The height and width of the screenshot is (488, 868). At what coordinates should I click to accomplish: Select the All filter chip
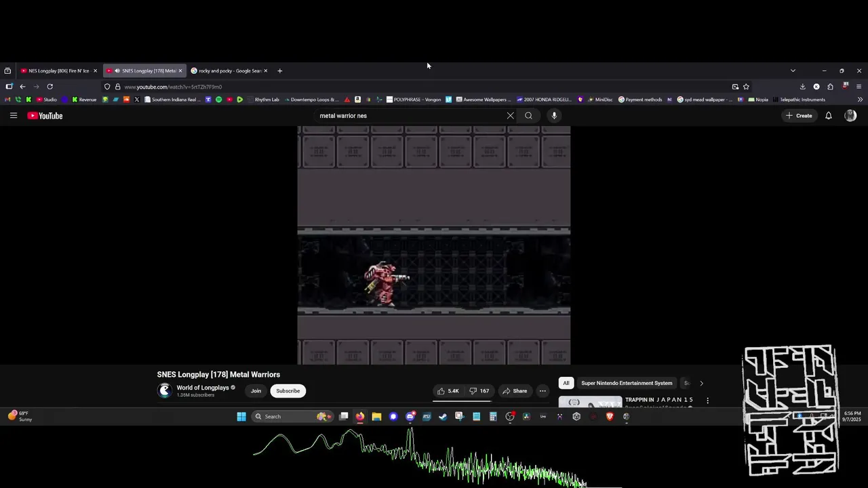(566, 383)
